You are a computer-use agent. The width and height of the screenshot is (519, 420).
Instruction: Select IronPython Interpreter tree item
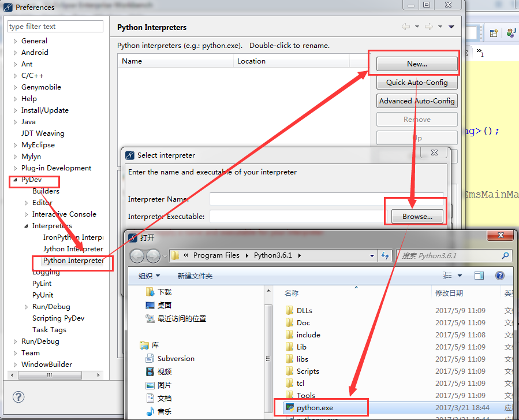click(x=73, y=237)
